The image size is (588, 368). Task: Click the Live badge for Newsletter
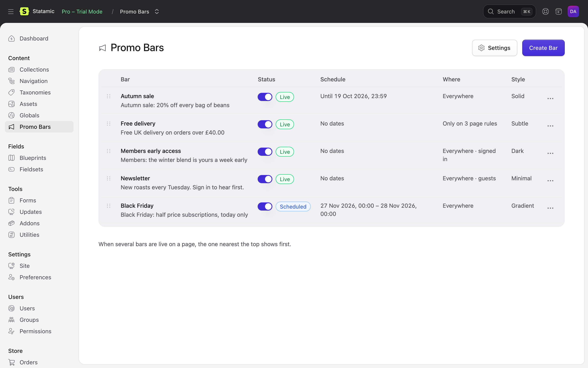285,179
